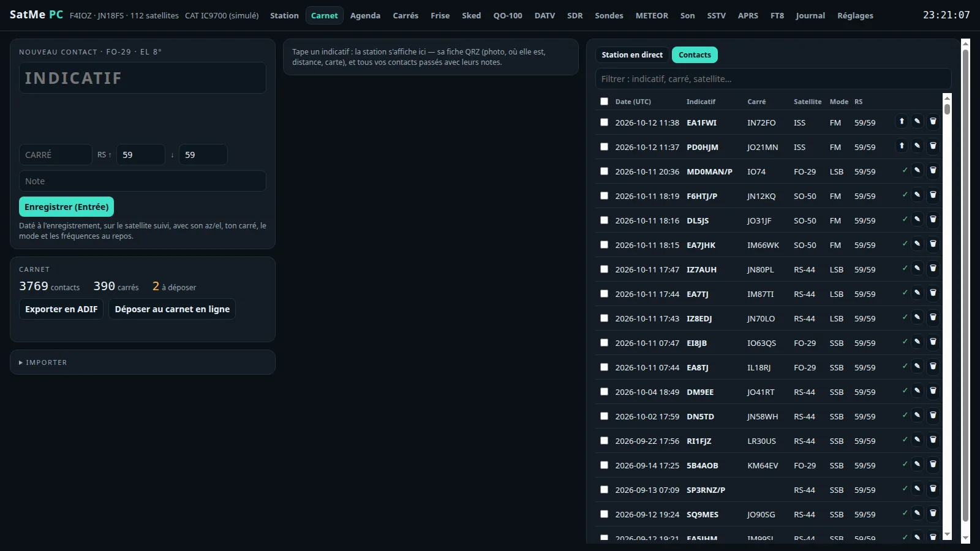
Task: Click Déposer au carnet en ligne
Action: coord(172,309)
